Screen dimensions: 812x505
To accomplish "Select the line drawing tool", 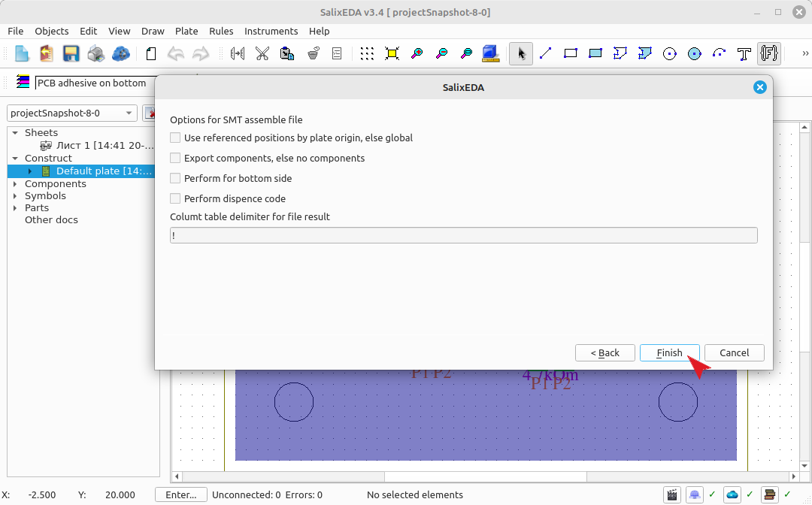I will click(x=545, y=53).
